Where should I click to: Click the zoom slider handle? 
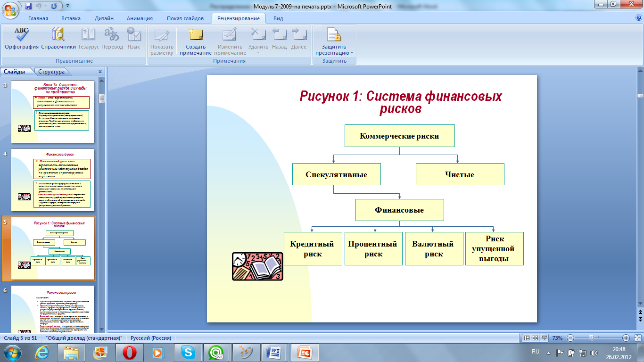(x=592, y=338)
